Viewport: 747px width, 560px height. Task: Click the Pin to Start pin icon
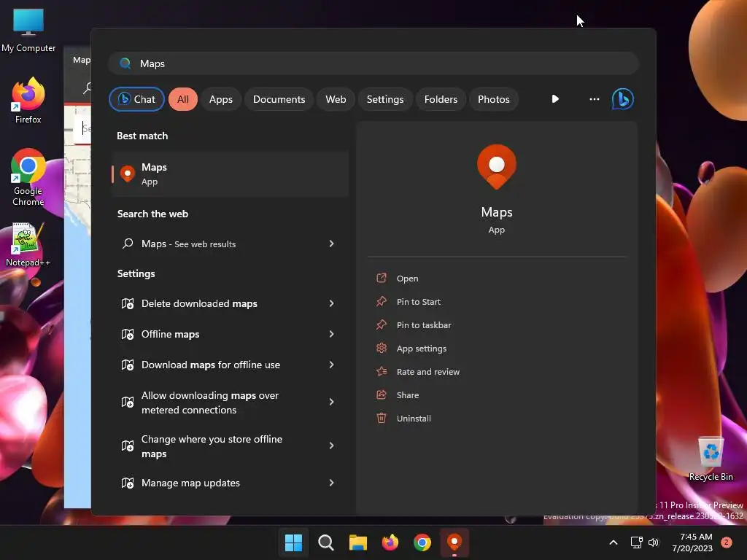pyautogui.click(x=381, y=301)
